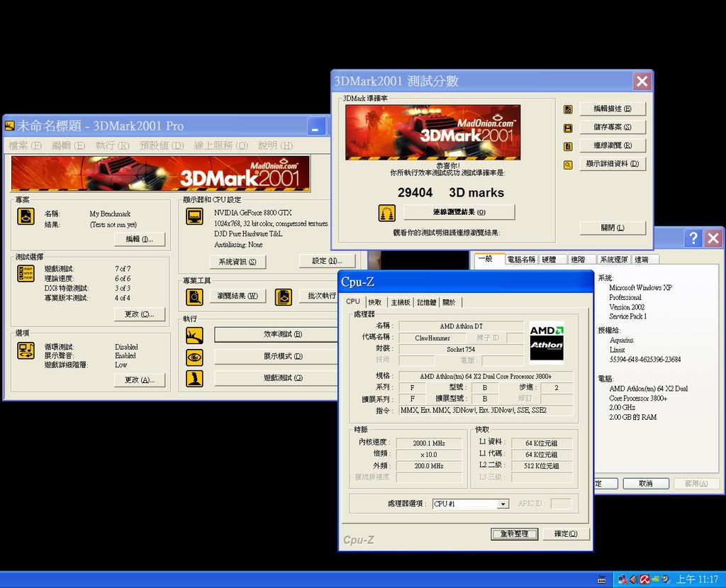Image resolution: width=726 pixels, height=588 pixels.
Task: Open the 處理器選項 CPU #1 dropdown
Action: (x=503, y=504)
